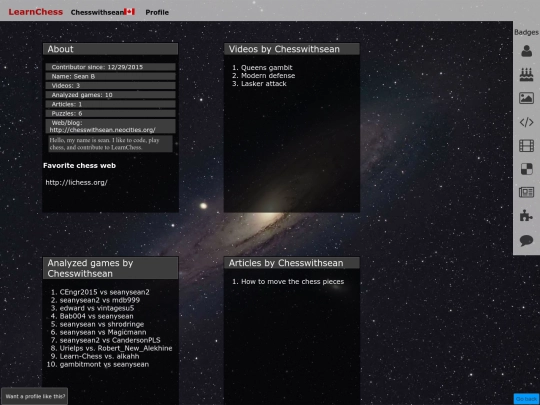Click the 'Puzzles: 6' row

[111, 114]
